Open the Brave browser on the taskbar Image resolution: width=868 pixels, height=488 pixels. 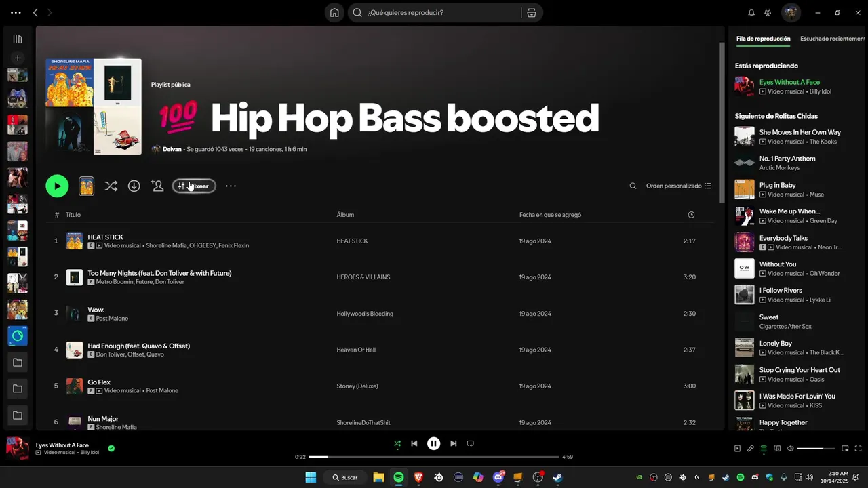[x=418, y=477]
